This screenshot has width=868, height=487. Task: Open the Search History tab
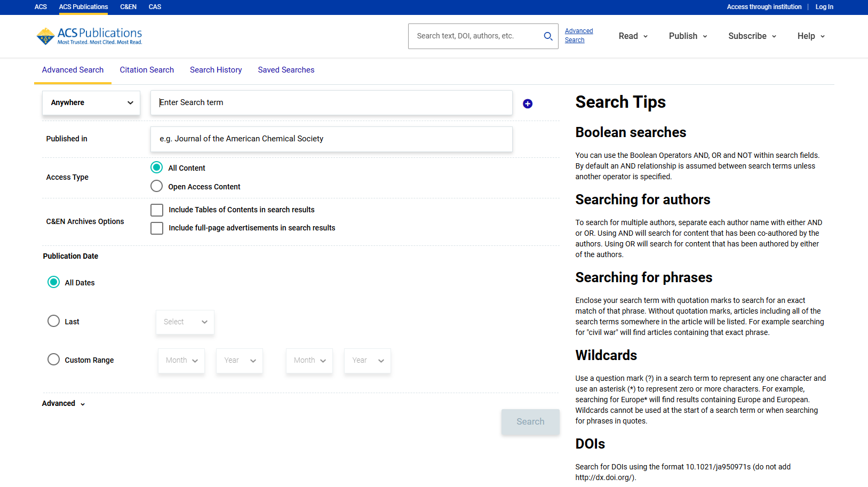pos(216,70)
